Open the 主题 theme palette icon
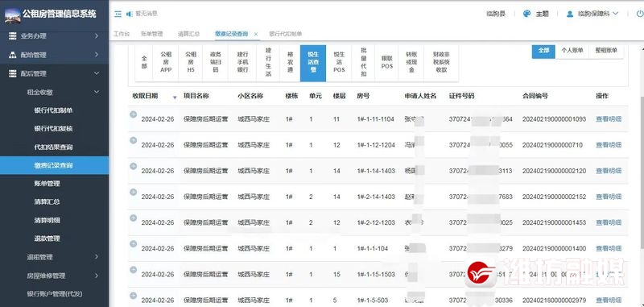644x307 pixels. (x=527, y=14)
